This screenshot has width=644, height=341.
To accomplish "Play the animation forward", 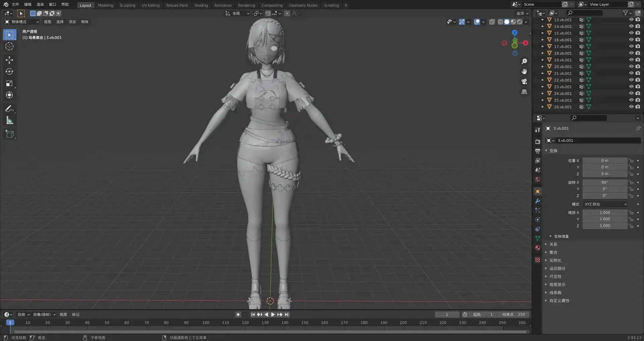I will click(x=273, y=315).
